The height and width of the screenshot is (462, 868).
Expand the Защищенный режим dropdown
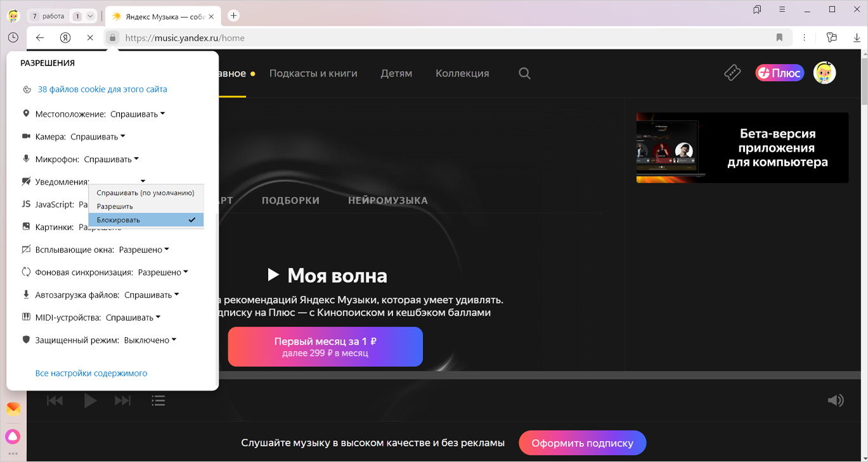150,340
